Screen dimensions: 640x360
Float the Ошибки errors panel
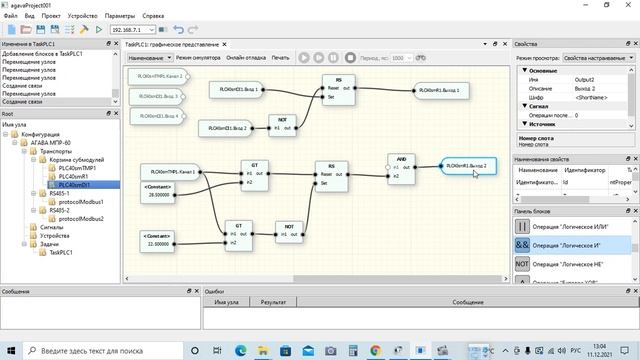(628, 291)
